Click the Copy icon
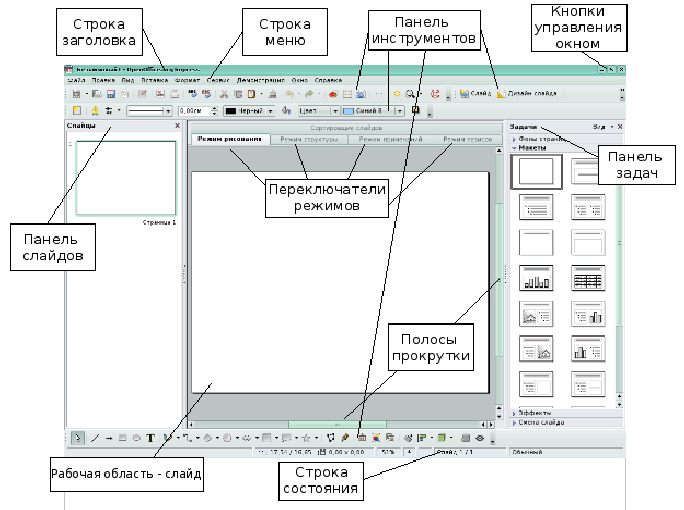This screenshot has width=684, height=510. tap(238, 94)
